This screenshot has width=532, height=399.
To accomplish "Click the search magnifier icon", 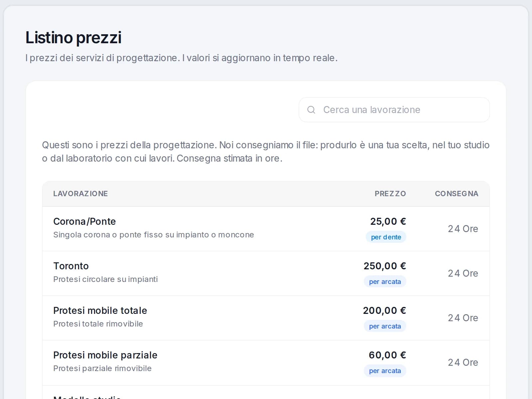I will [x=311, y=110].
